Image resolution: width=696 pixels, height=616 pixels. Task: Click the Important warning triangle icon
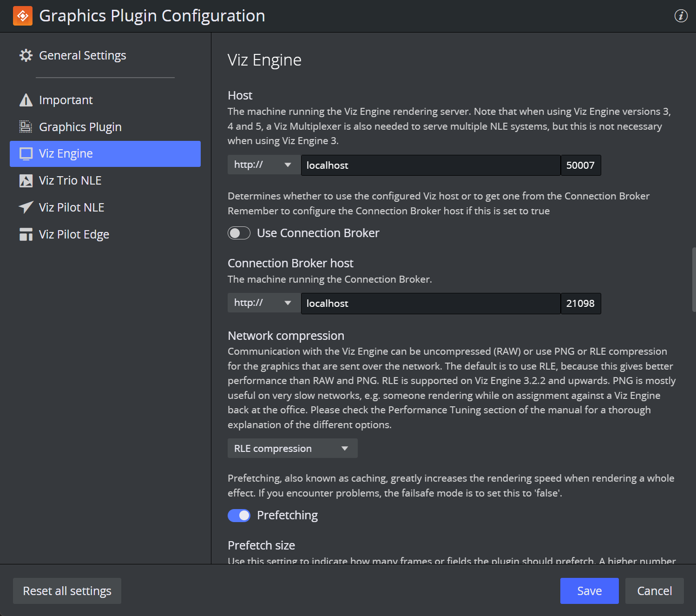[26, 100]
